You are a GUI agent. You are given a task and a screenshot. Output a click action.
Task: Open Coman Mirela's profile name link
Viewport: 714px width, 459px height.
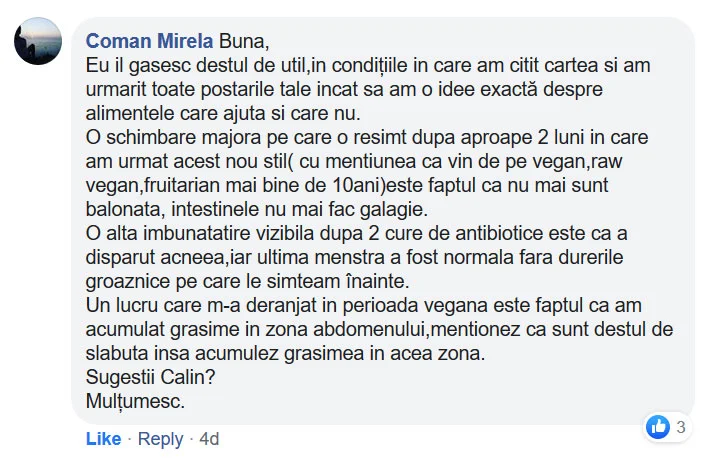[x=149, y=42]
